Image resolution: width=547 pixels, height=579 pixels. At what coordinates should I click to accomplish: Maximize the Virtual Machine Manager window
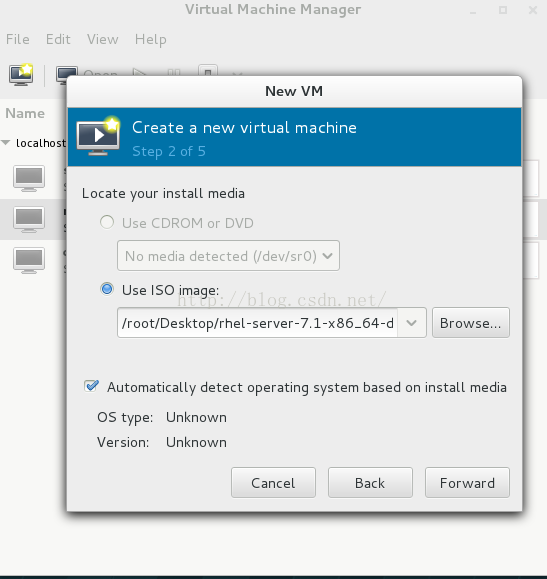[x=503, y=10]
